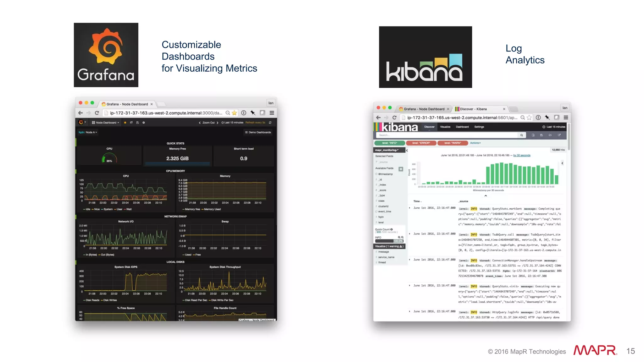This screenshot has width=644, height=362.
Task: Click Grafana's refresh dashboard icon
Action: 270,123
